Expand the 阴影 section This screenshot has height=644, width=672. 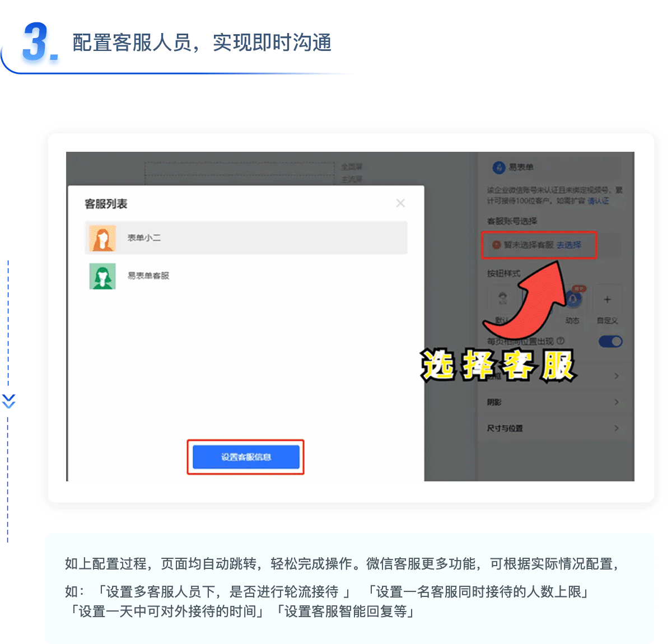[x=553, y=402]
